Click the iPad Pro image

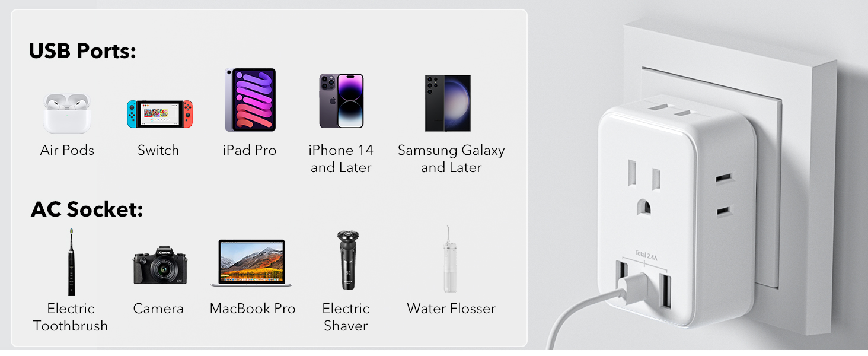point(250,100)
